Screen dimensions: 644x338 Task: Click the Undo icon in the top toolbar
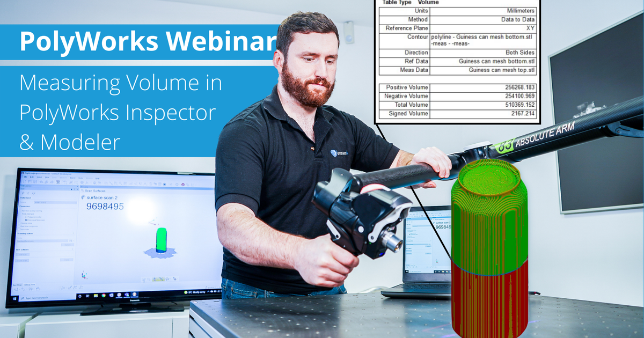[42, 181]
